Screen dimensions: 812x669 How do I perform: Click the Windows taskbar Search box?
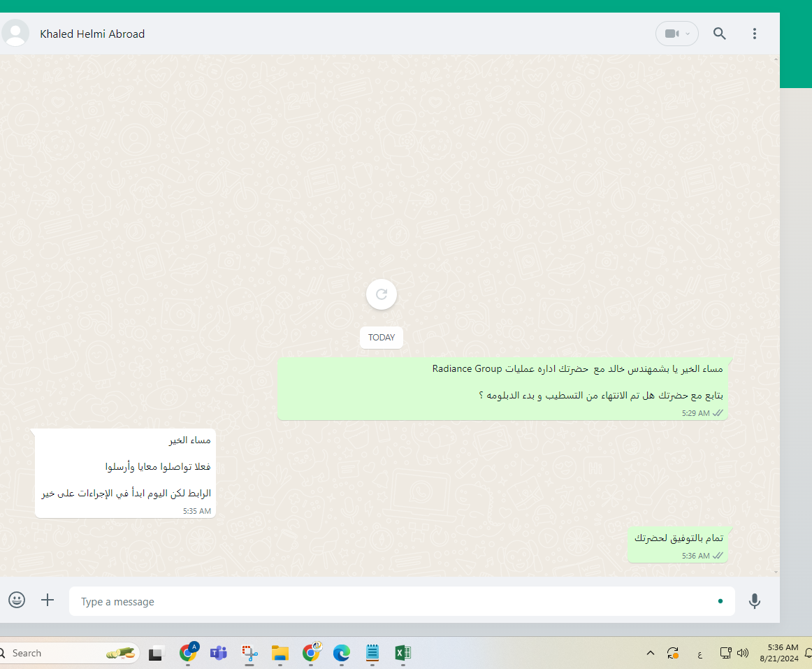click(69, 653)
